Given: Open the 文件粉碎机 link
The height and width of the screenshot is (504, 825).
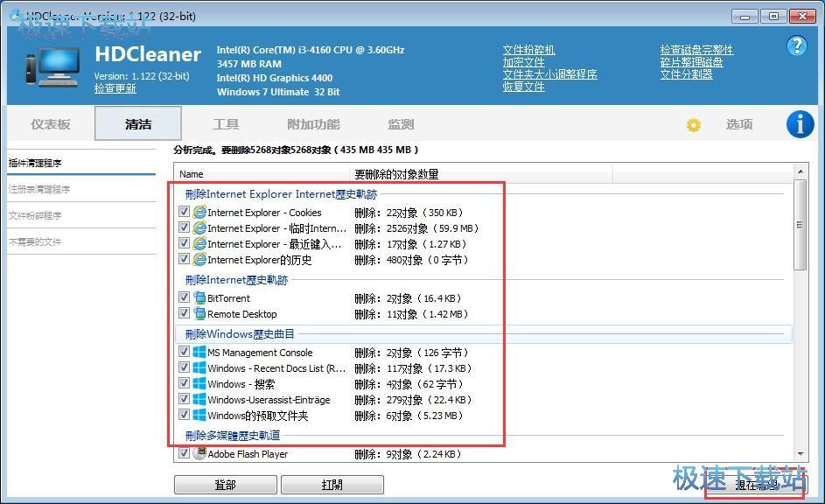Looking at the screenshot, I should pos(528,50).
